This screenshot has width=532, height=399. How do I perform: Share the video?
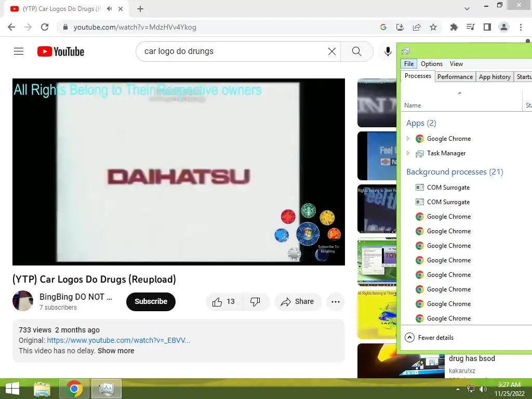click(298, 302)
